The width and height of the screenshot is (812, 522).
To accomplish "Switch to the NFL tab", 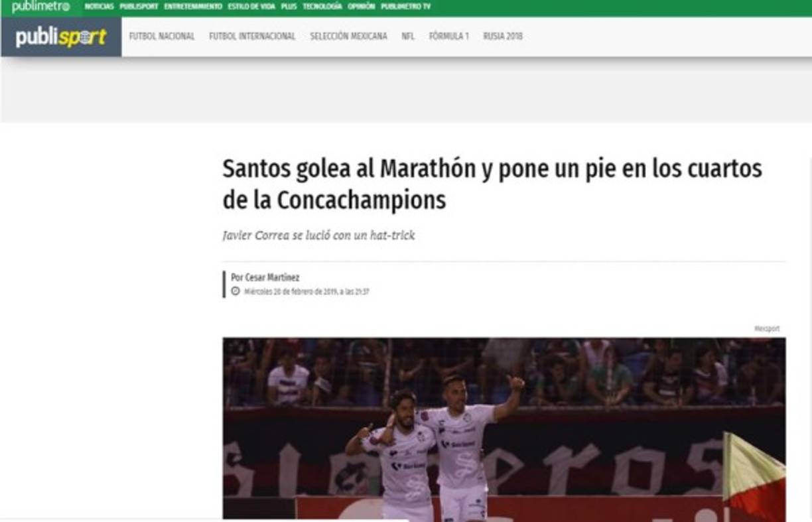I will (410, 36).
